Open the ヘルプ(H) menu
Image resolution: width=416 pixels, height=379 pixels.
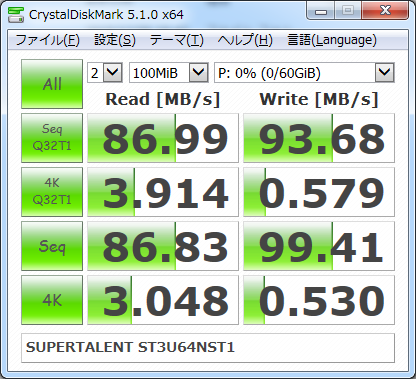245,40
